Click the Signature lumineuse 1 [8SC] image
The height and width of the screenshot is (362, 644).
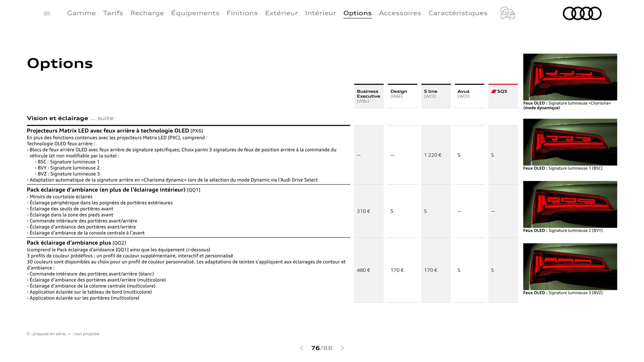(x=570, y=142)
